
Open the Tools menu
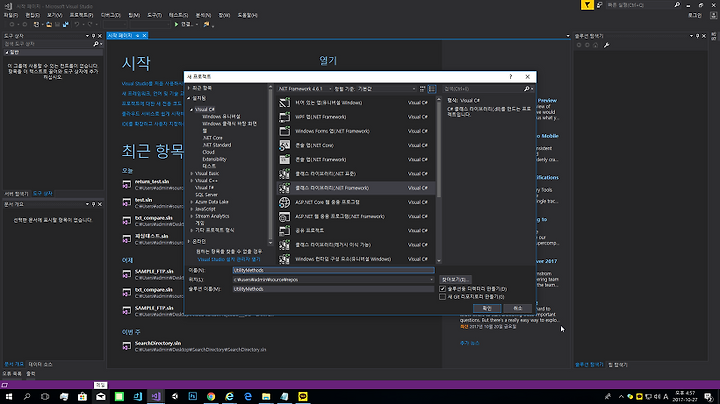point(154,15)
